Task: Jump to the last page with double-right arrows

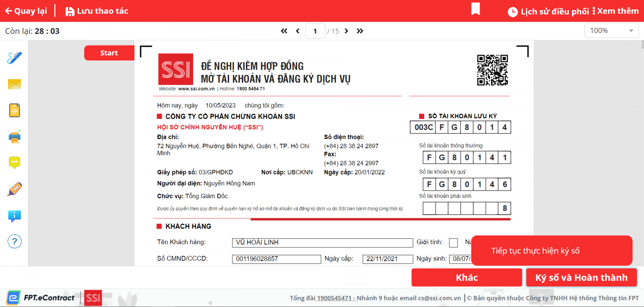Action: 360,31
